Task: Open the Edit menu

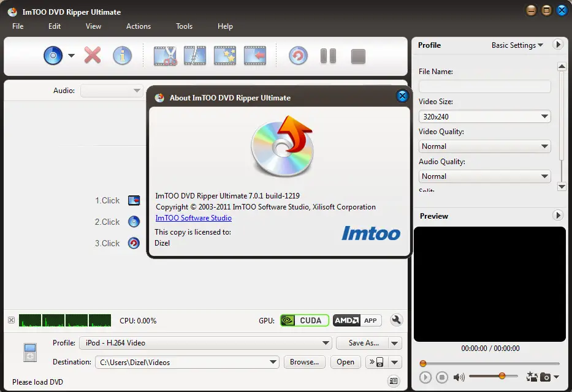Action: click(55, 26)
